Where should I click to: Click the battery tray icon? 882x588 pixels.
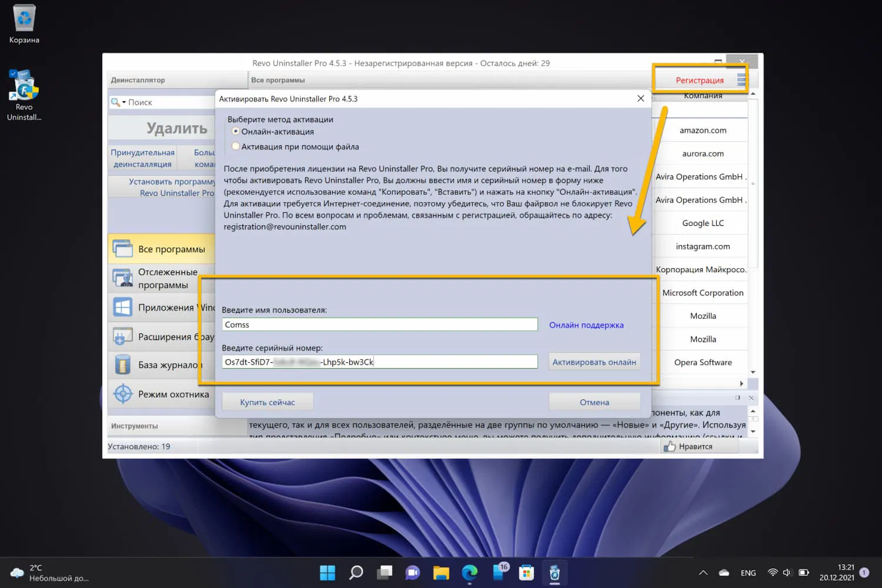[x=804, y=572]
